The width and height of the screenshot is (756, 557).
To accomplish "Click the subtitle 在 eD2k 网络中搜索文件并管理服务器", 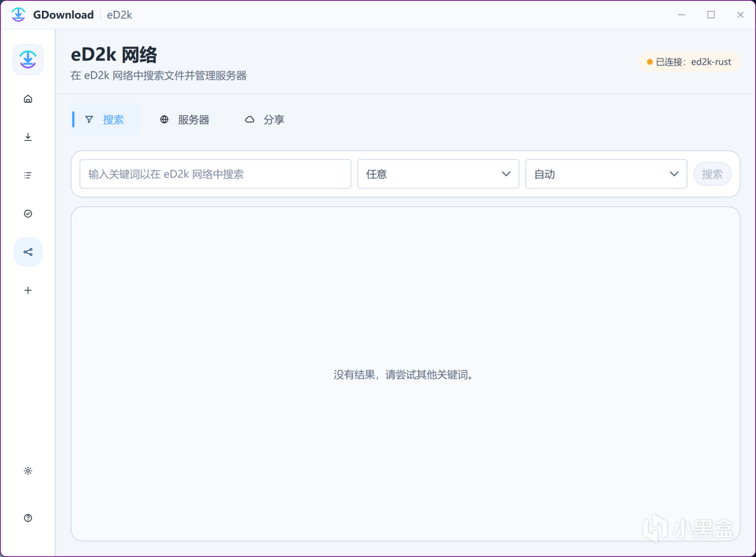I will [158, 76].
